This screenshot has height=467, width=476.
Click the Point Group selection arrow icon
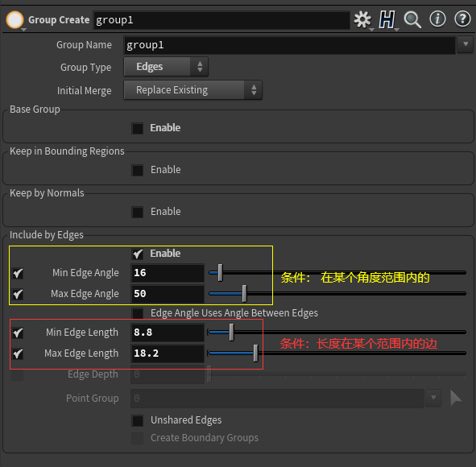coord(456,398)
